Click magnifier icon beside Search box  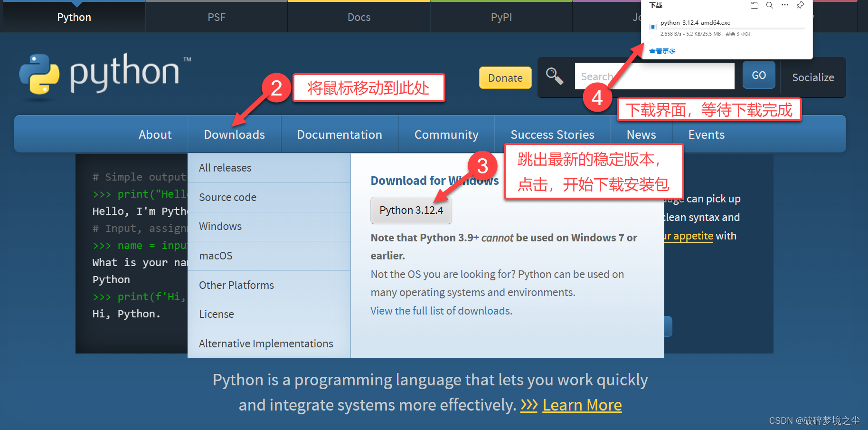[x=554, y=76]
